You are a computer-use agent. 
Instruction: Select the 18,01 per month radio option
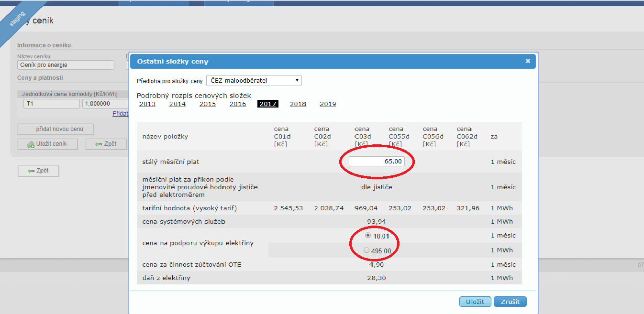pos(367,236)
